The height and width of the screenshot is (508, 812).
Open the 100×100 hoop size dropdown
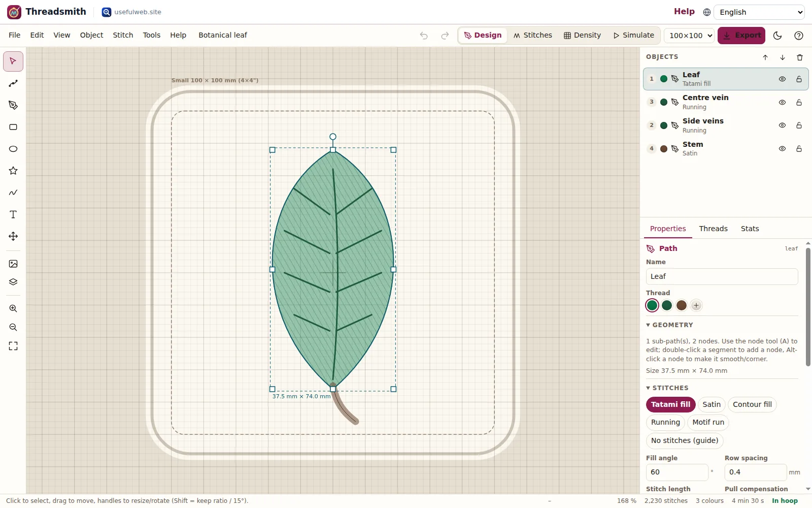point(689,36)
